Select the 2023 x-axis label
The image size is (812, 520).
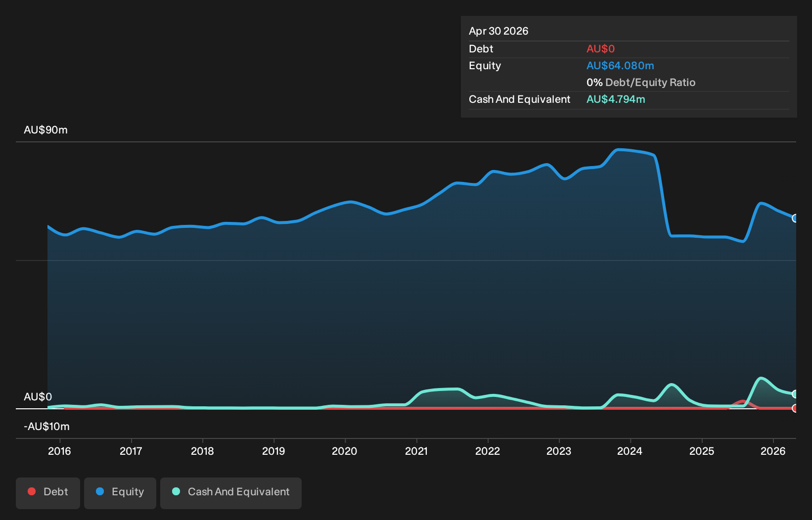(559, 451)
